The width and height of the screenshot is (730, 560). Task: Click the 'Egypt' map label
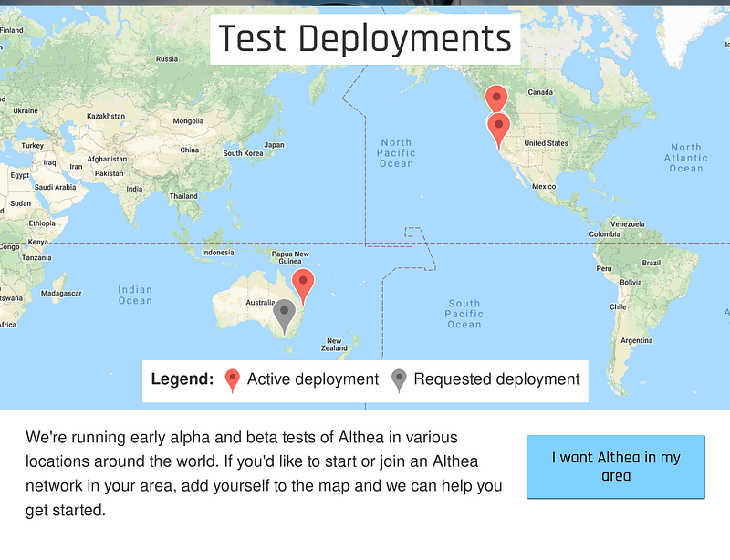click(x=19, y=175)
